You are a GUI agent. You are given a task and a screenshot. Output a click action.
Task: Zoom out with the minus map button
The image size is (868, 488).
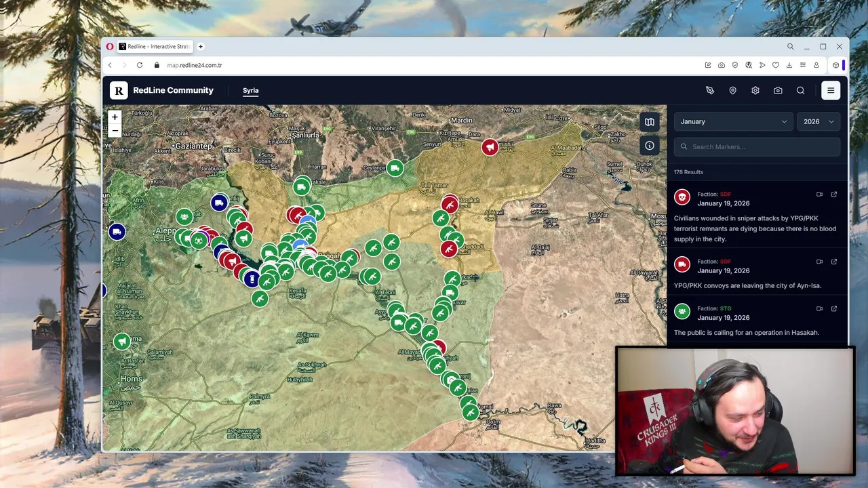(x=115, y=131)
